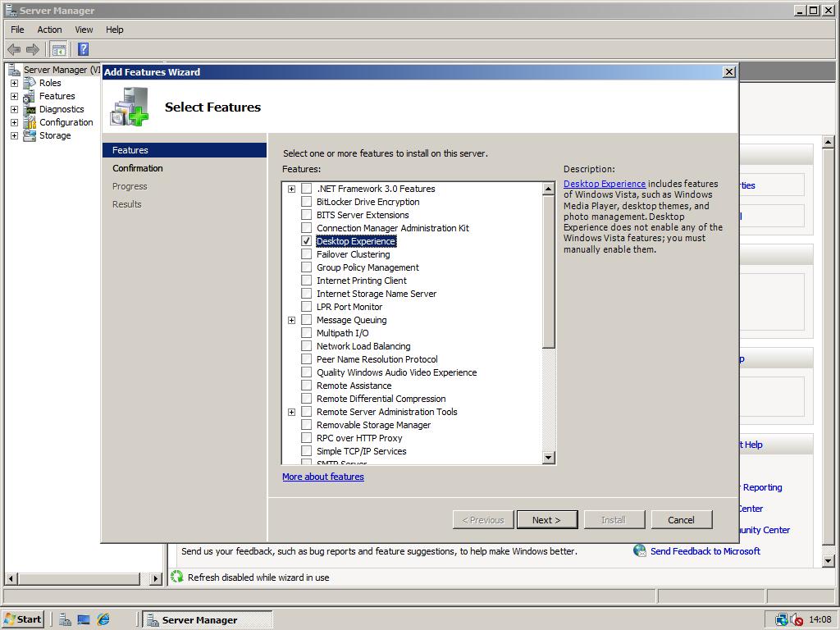Expand Remote Server Administration Tools node
840x630 pixels.
tap(291, 412)
